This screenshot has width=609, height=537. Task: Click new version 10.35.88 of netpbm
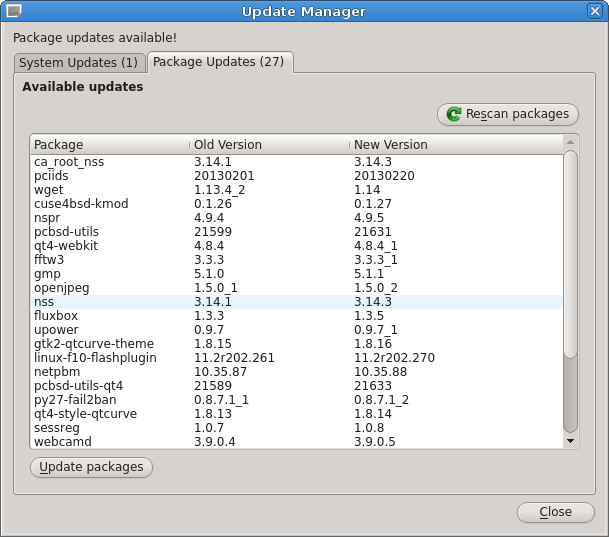tap(380, 372)
